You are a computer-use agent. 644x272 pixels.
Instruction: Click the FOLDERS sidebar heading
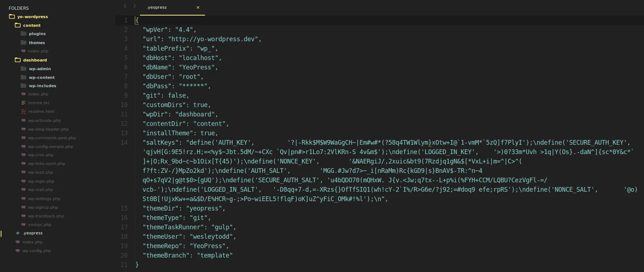(19, 8)
